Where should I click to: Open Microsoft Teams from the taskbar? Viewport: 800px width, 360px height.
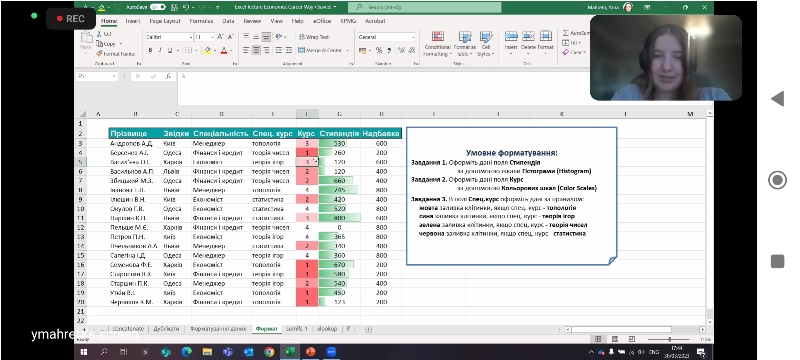(228, 352)
